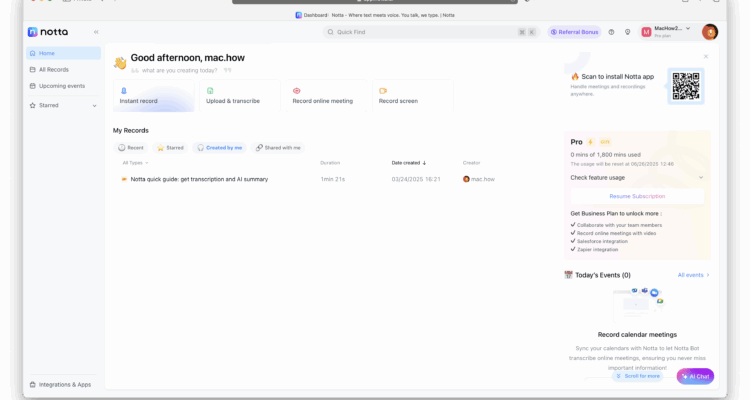This screenshot has width=750, height=400.
Task: Expand the Starred section chevron
Action: click(x=94, y=106)
